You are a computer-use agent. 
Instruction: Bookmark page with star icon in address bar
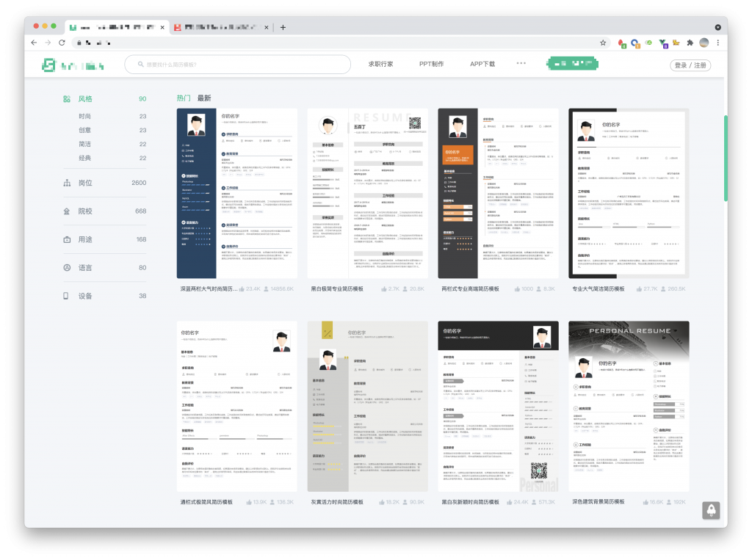click(603, 43)
